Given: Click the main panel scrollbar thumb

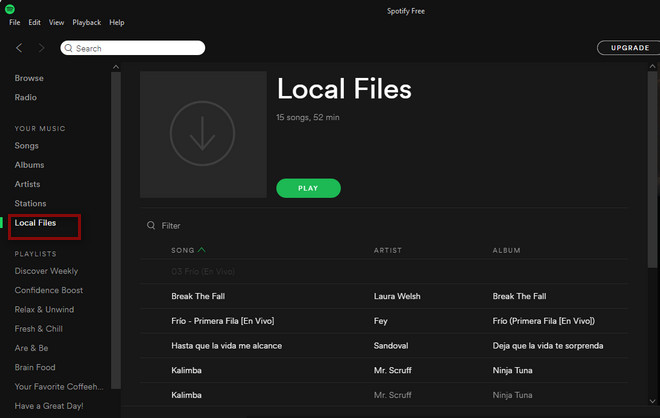Looking at the screenshot, I should pyautogui.click(x=652, y=169).
